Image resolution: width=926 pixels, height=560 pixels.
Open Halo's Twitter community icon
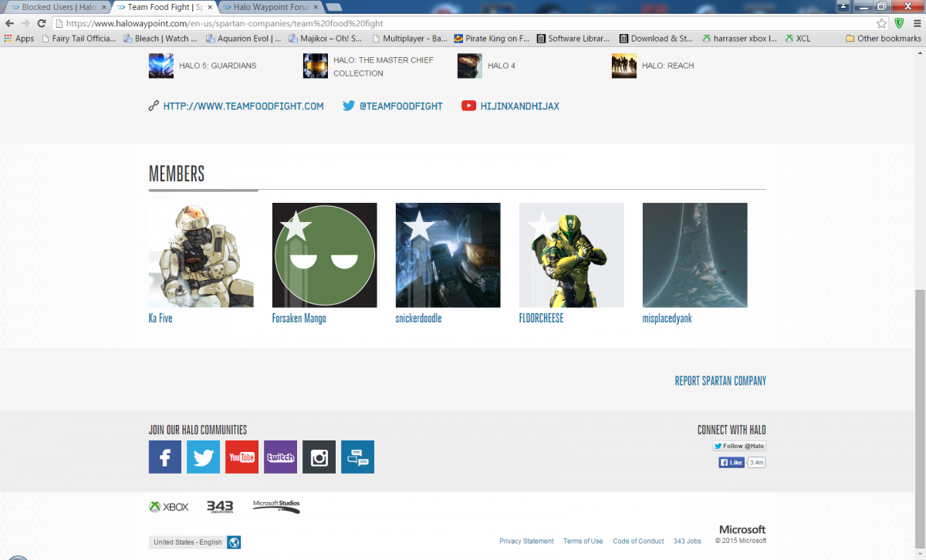click(x=203, y=457)
